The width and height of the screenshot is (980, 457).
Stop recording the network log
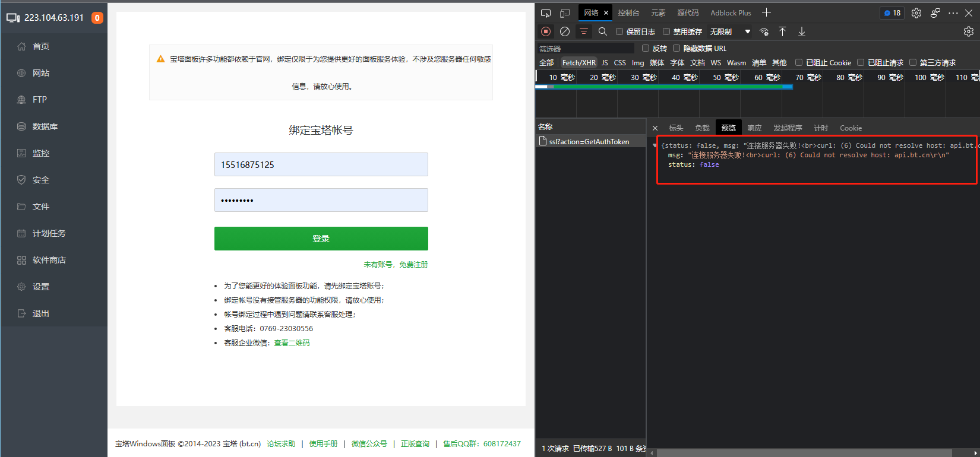(x=546, y=31)
